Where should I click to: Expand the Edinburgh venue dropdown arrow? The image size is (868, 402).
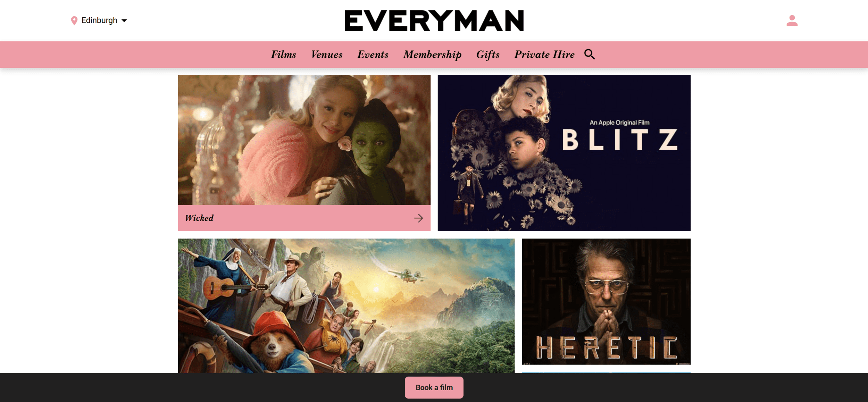(x=124, y=20)
